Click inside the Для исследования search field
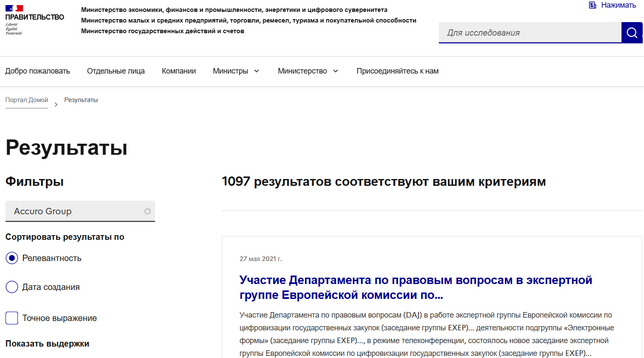This screenshot has width=644, height=358. tap(527, 32)
